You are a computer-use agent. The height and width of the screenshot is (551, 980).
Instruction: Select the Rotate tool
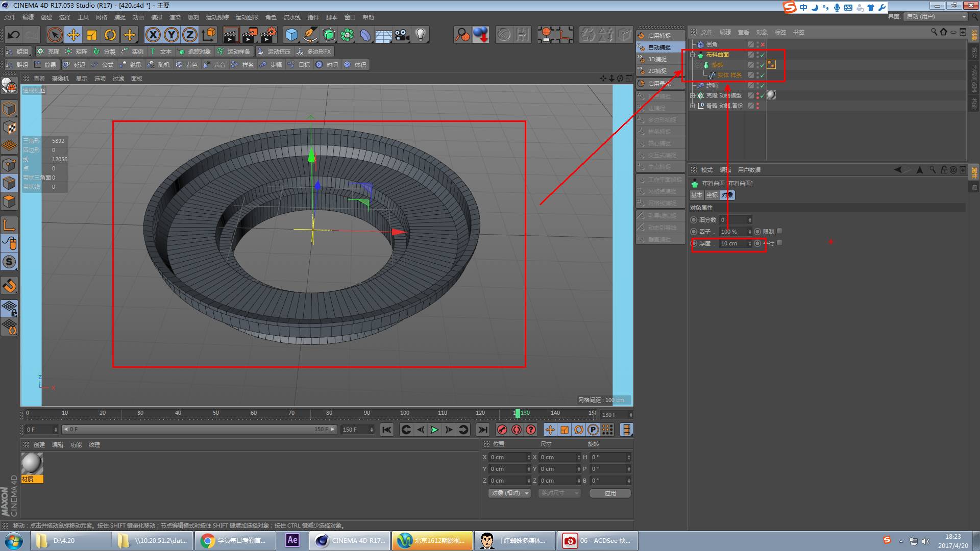[110, 35]
